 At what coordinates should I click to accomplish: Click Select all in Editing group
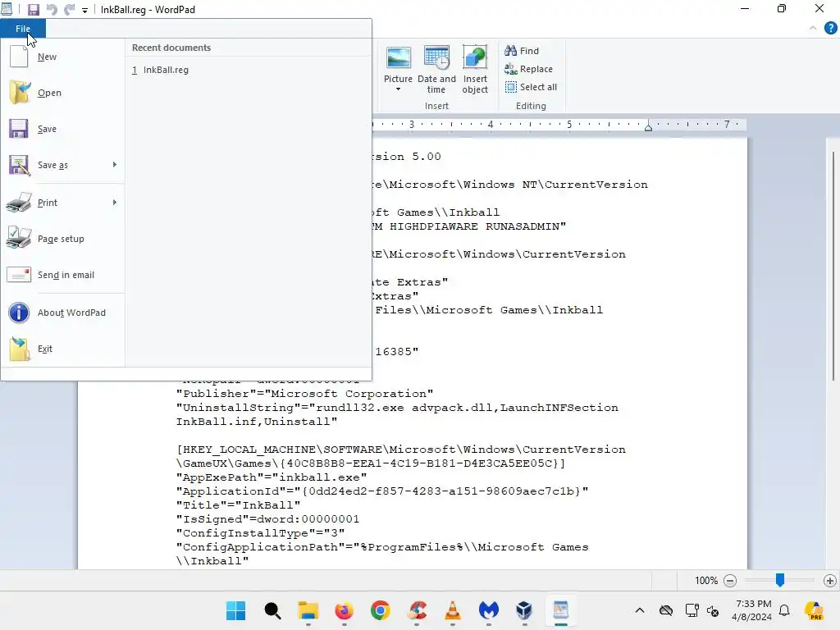[x=531, y=87]
